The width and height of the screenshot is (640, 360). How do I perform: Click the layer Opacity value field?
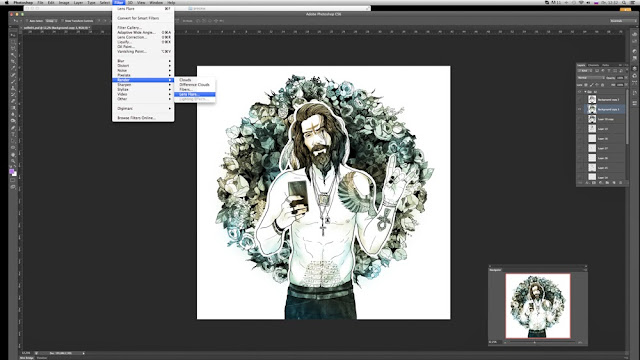[620, 78]
